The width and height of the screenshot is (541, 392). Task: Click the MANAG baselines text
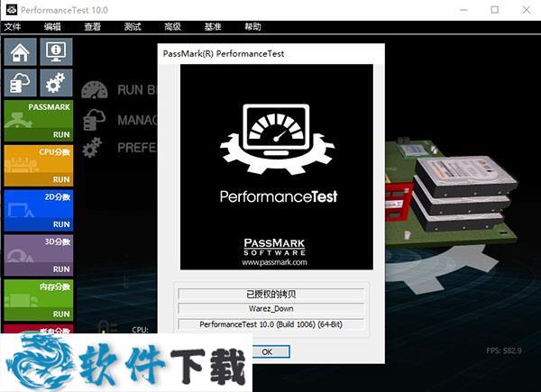137,120
